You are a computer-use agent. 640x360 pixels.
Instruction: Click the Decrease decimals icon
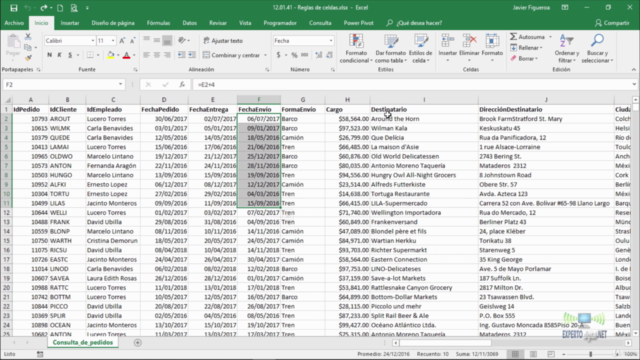point(329,55)
